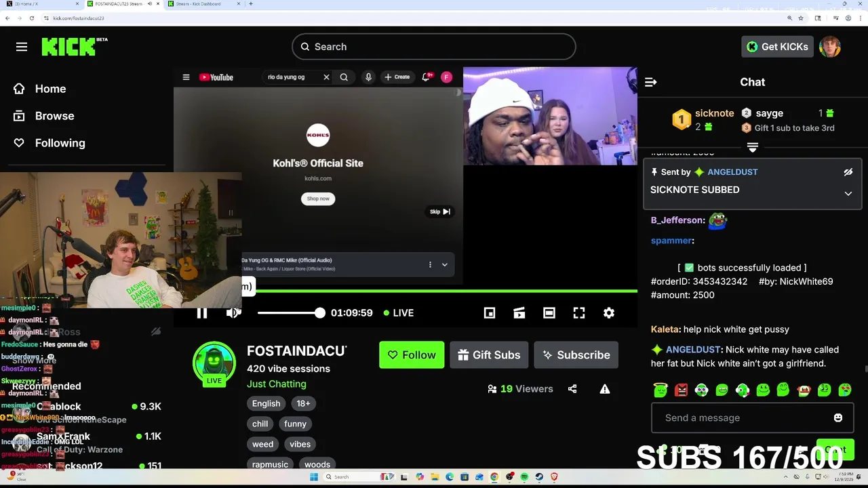Open sicknote top gifter profile
Image resolution: width=868 pixels, height=488 pixels.
[714, 113]
